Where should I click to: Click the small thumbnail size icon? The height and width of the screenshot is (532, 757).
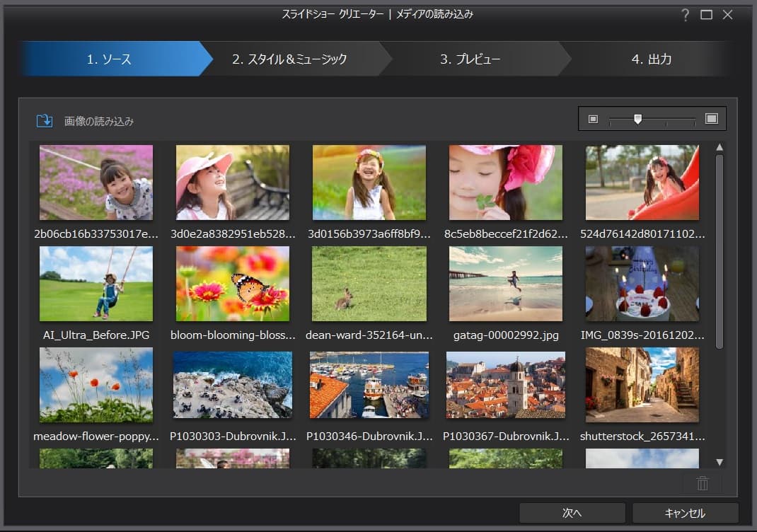593,119
